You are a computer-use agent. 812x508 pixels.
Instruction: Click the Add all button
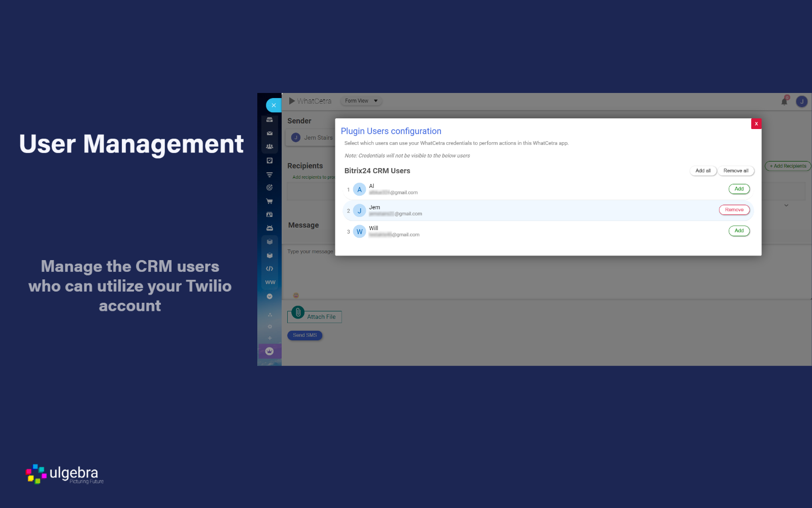(x=703, y=171)
